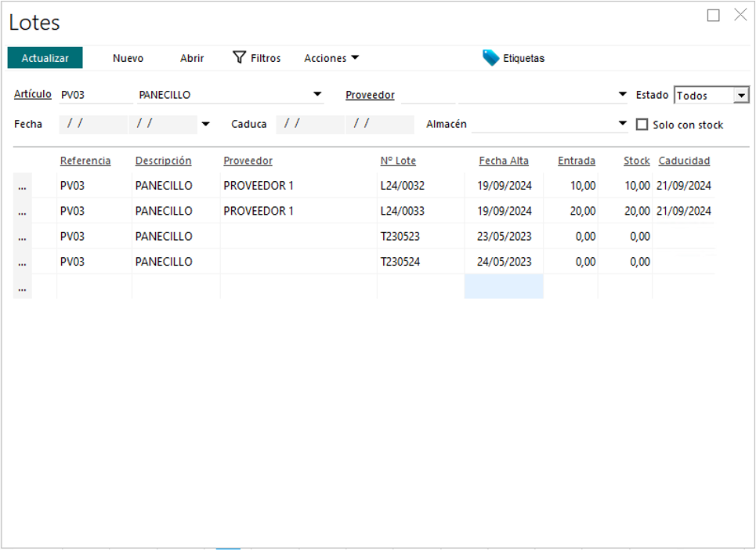This screenshot has width=756, height=551.
Task: Click the ellipsis button for lot L24/0033
Action: pyautogui.click(x=22, y=212)
